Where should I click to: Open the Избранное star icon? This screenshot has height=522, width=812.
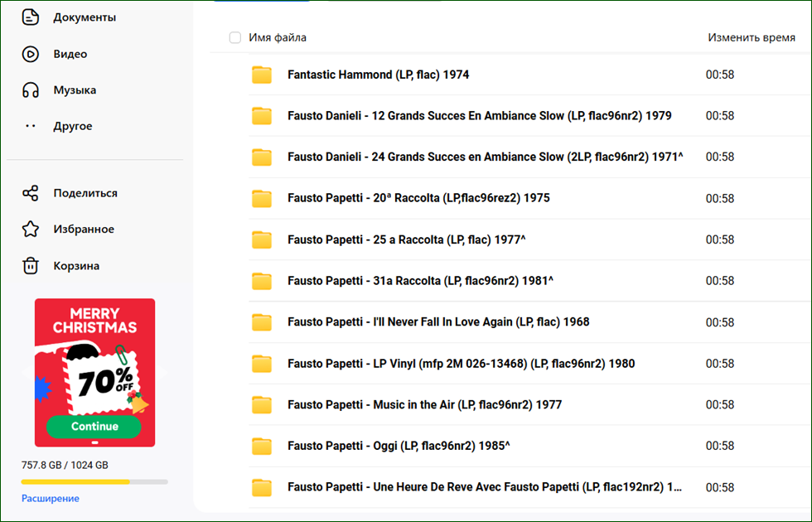pyautogui.click(x=30, y=229)
